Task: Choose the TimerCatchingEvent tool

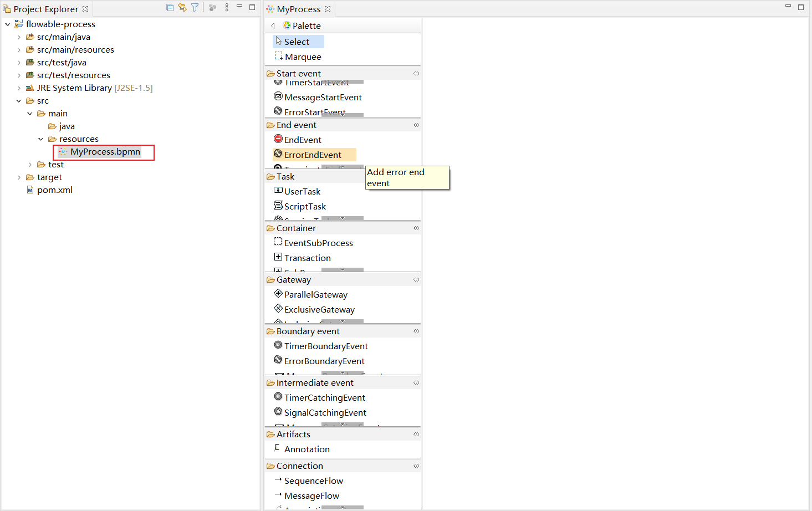Action: (324, 397)
